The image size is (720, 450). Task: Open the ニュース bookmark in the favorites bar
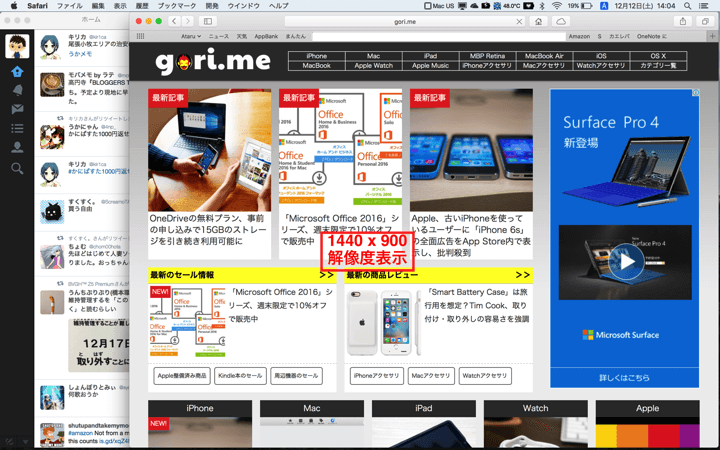pos(219,36)
